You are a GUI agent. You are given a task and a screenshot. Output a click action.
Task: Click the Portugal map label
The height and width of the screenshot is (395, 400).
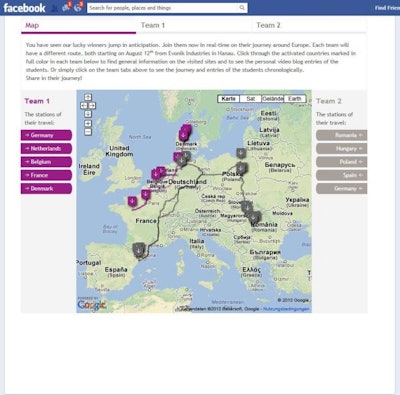point(89,263)
